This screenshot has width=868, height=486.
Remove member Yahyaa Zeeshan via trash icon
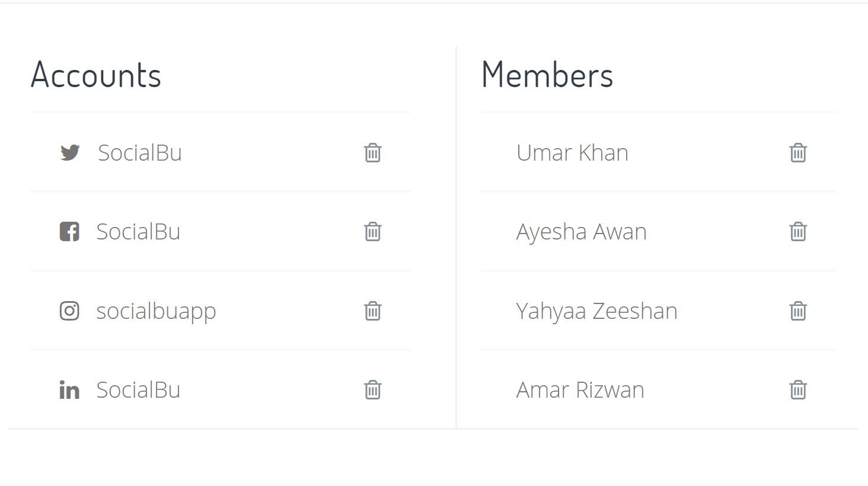pyautogui.click(x=798, y=311)
